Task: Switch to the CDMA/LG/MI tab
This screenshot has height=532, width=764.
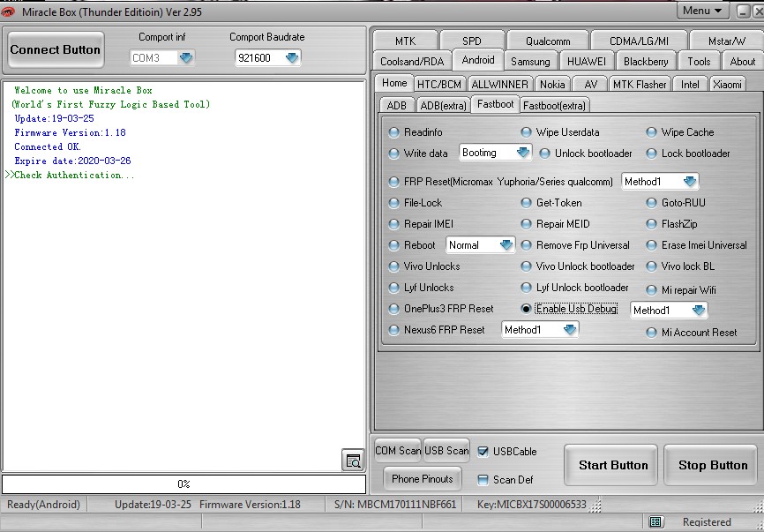Action: click(x=639, y=41)
